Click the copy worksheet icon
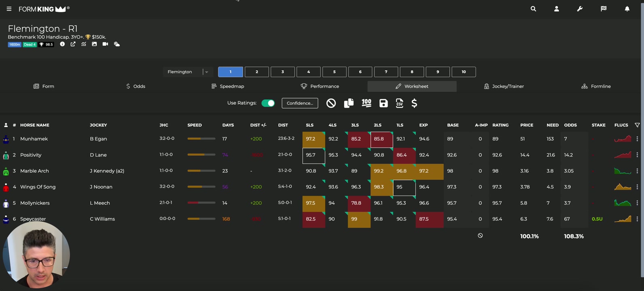This screenshot has width=644, height=291. coord(349,103)
